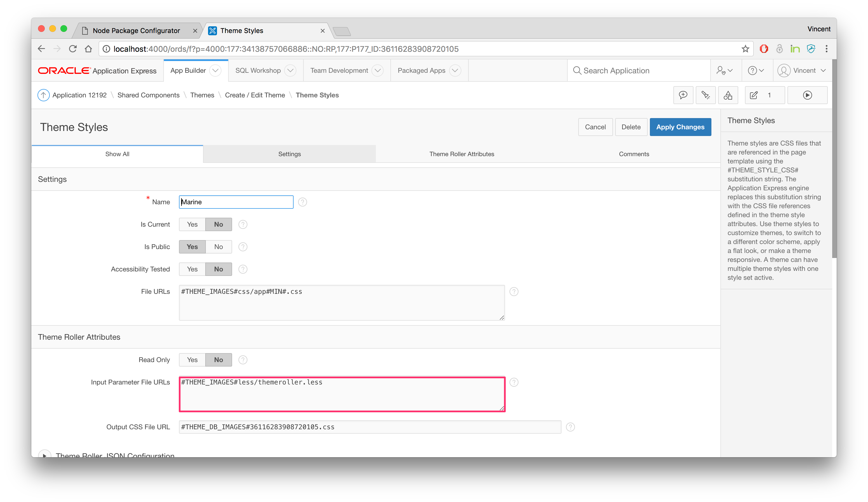This screenshot has width=868, height=502.
Task: Click Apply Changes
Action: click(680, 127)
